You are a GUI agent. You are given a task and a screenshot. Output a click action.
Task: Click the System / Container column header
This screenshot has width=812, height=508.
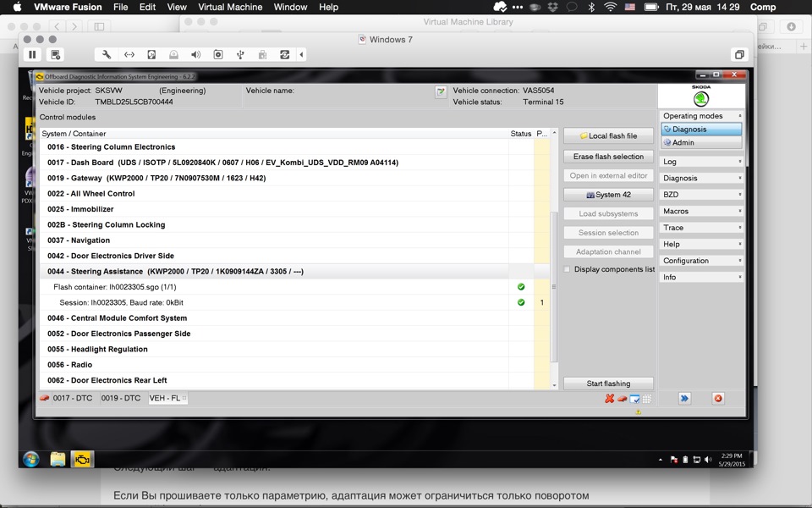pos(274,134)
